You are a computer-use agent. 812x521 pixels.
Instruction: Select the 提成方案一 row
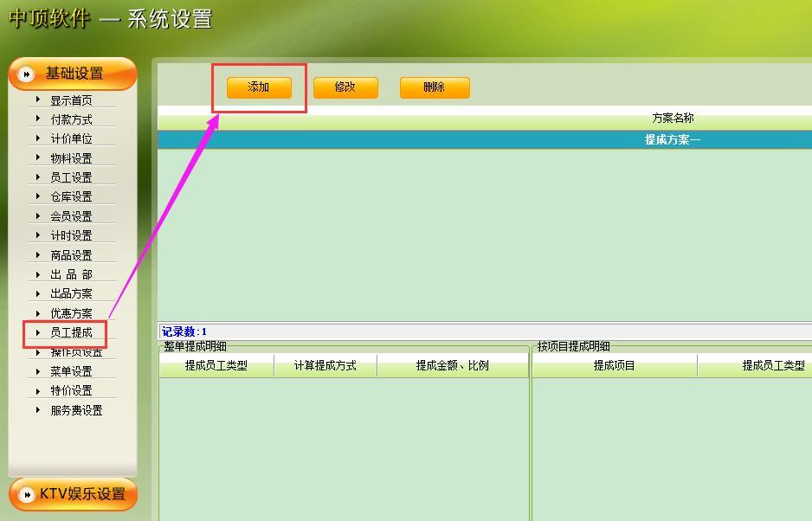pos(485,139)
